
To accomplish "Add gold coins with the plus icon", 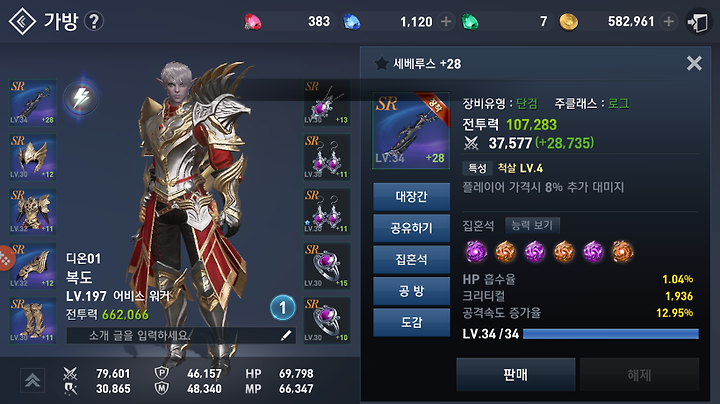I will pyautogui.click(x=669, y=22).
